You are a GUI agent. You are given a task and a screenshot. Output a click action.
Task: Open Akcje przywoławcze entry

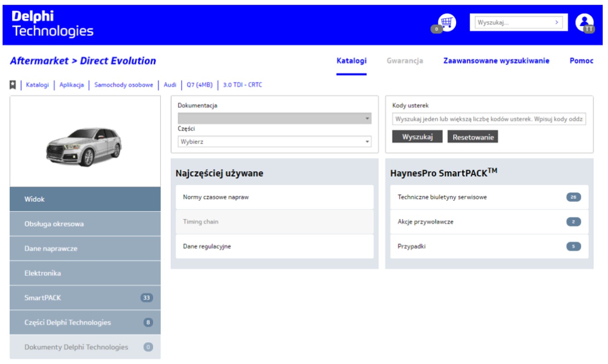tap(489, 222)
